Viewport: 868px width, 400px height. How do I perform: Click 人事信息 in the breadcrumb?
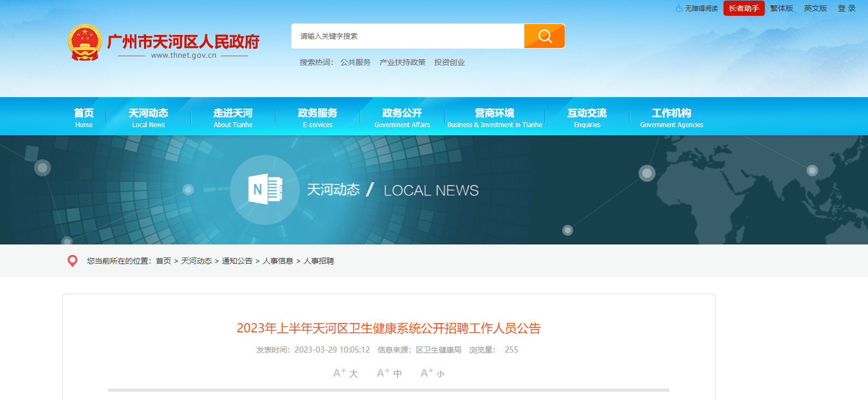(278, 261)
